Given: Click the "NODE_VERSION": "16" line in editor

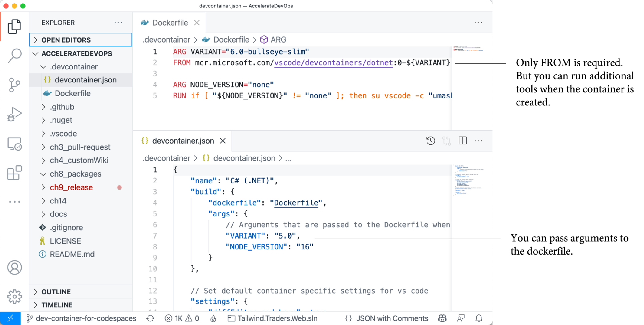Looking at the screenshot, I should pos(269,247).
